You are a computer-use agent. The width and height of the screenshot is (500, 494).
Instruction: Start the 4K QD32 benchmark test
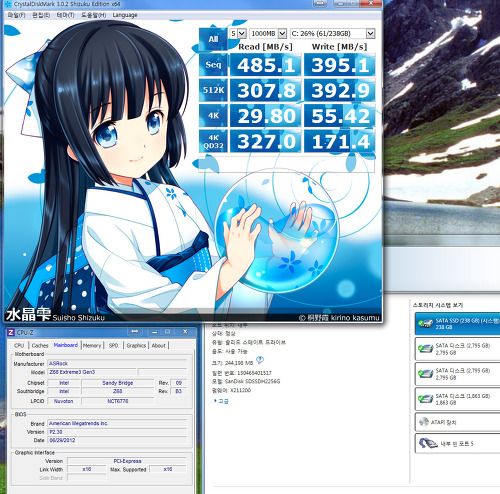click(x=213, y=141)
